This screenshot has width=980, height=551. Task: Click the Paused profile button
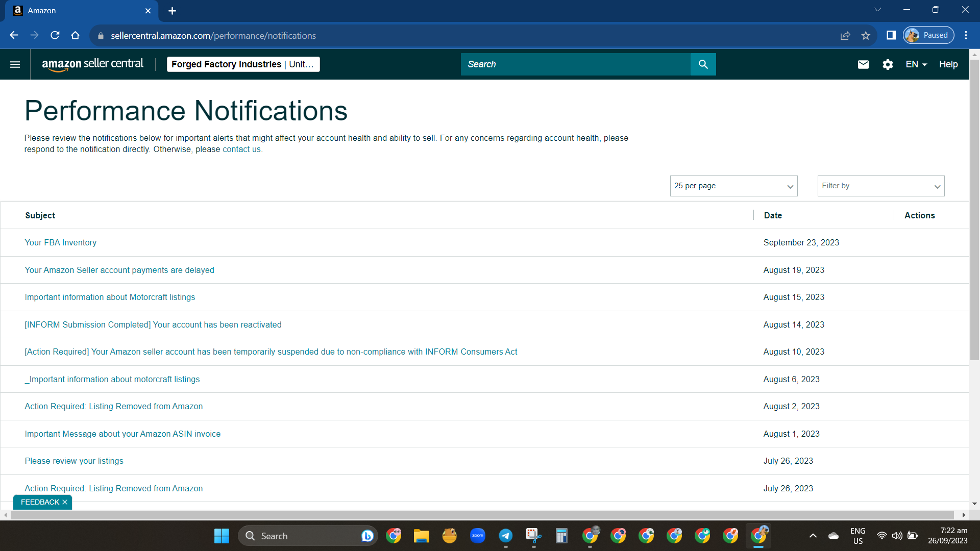click(928, 35)
